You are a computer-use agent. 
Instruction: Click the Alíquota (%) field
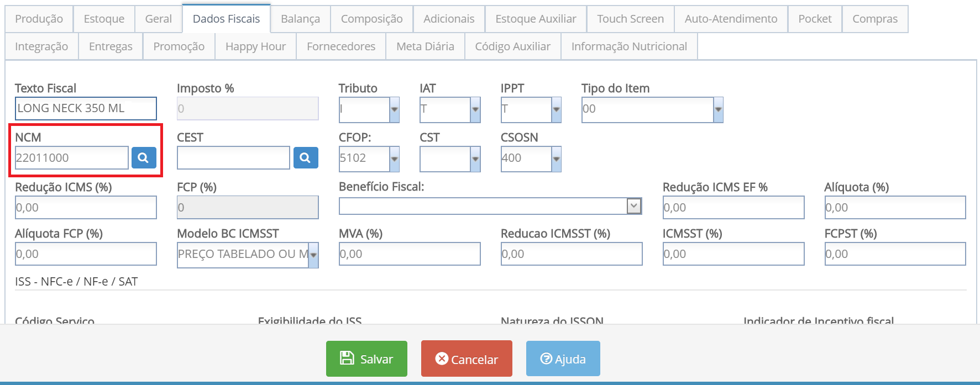tap(895, 208)
